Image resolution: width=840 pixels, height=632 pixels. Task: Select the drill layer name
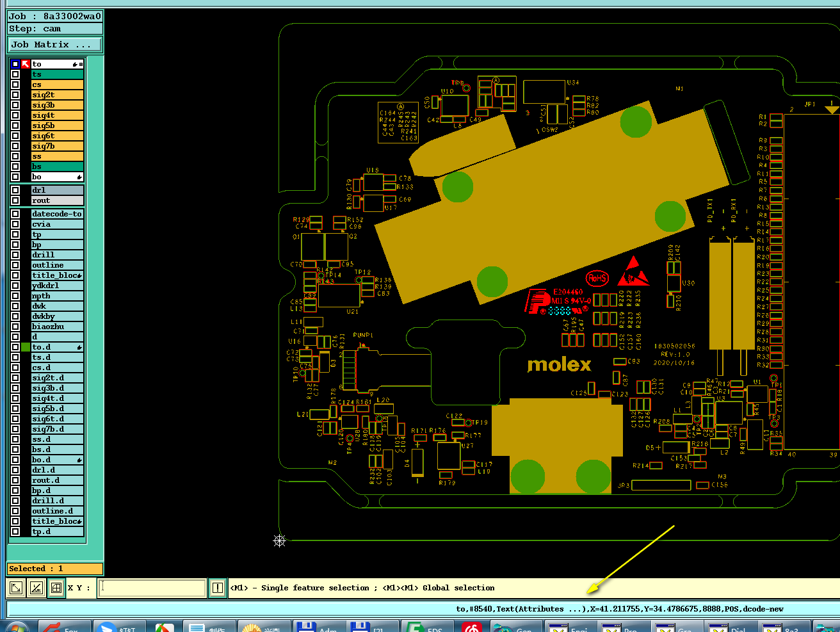point(58,255)
